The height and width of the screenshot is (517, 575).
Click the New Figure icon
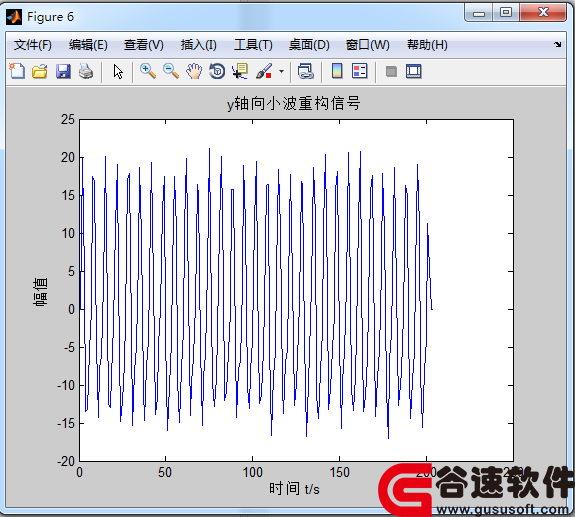[x=17, y=71]
